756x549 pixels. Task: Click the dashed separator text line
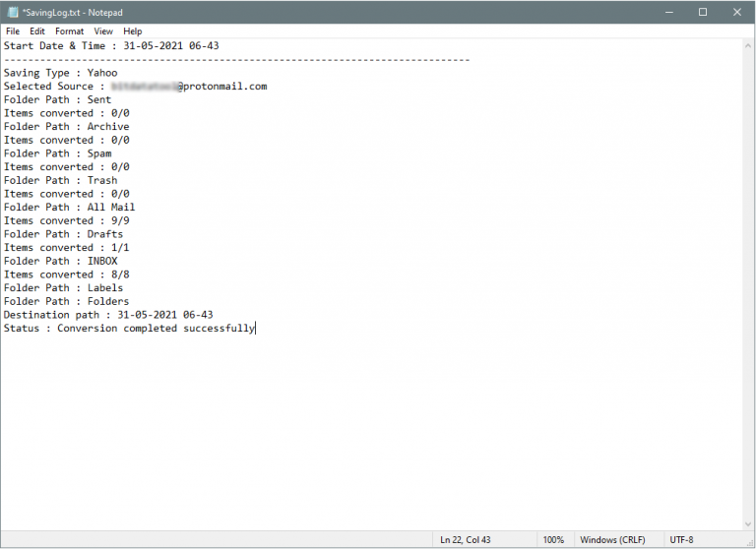tap(236, 60)
